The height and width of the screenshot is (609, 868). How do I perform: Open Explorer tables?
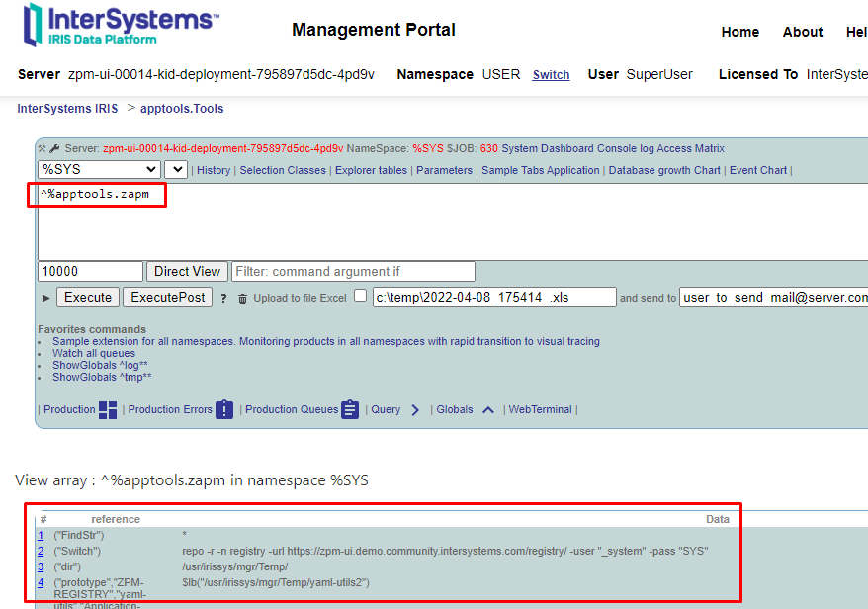[x=371, y=170]
